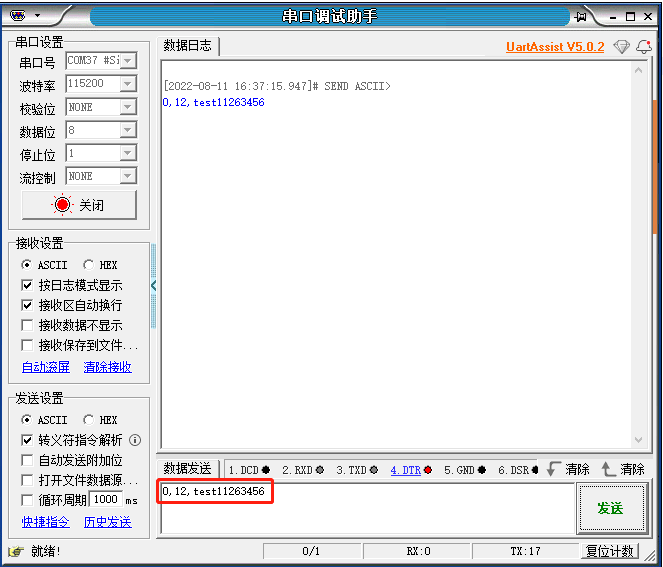Open the app logo menu in title bar
663x567 pixels.
point(18,16)
